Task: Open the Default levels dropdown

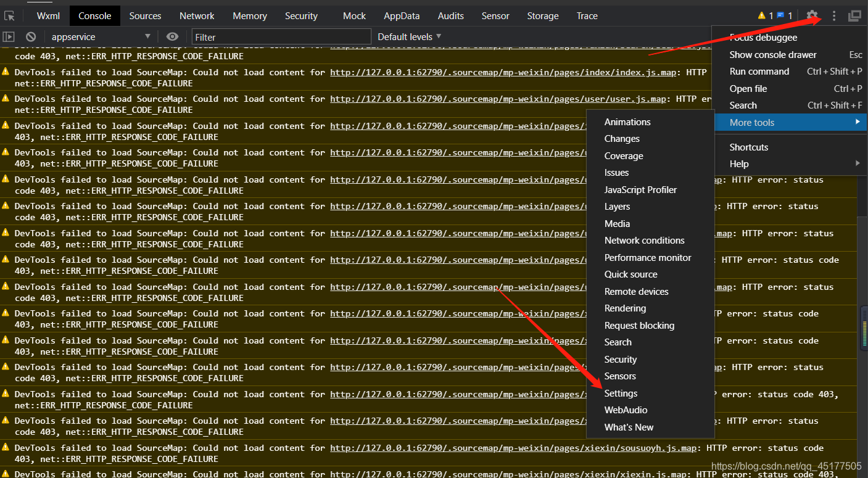Action: pos(410,37)
